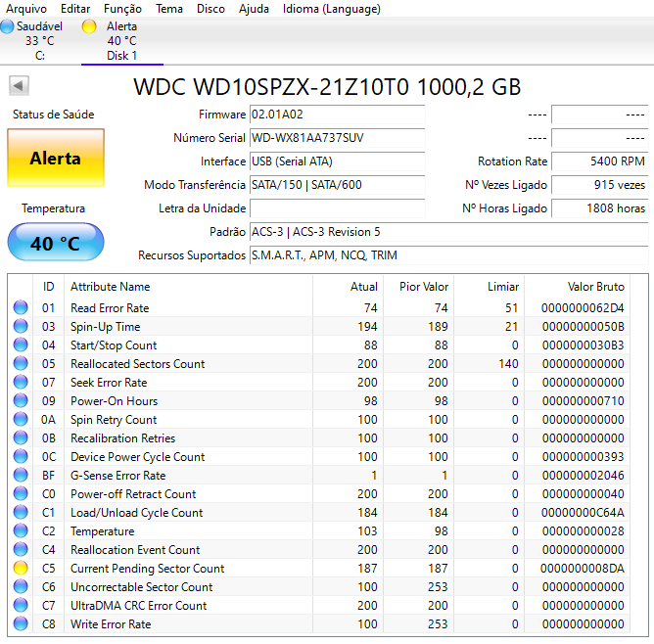Viewport: 654px width, 644px height.
Task: Click the status circle for Start/Stop Count
Action: coord(21,345)
